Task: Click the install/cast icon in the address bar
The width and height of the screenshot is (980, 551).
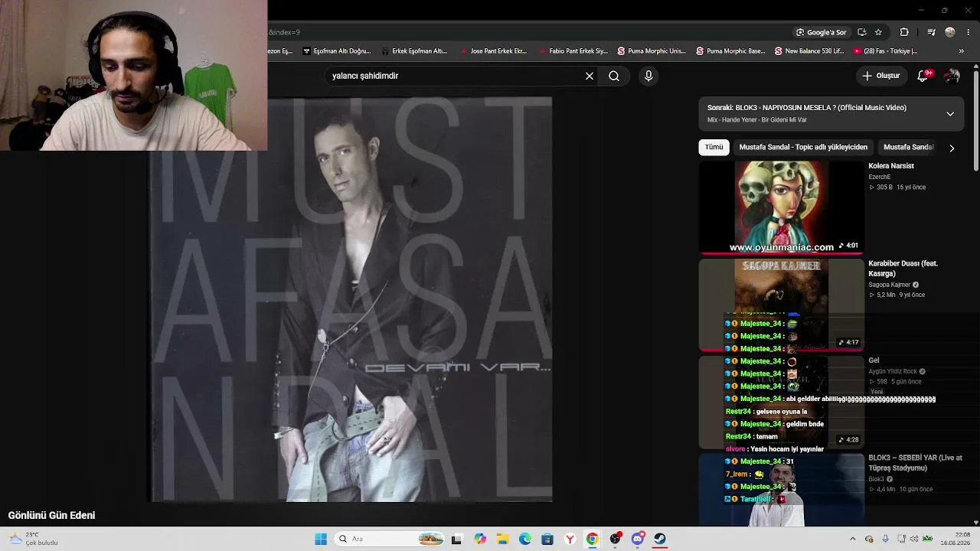Action: click(862, 32)
